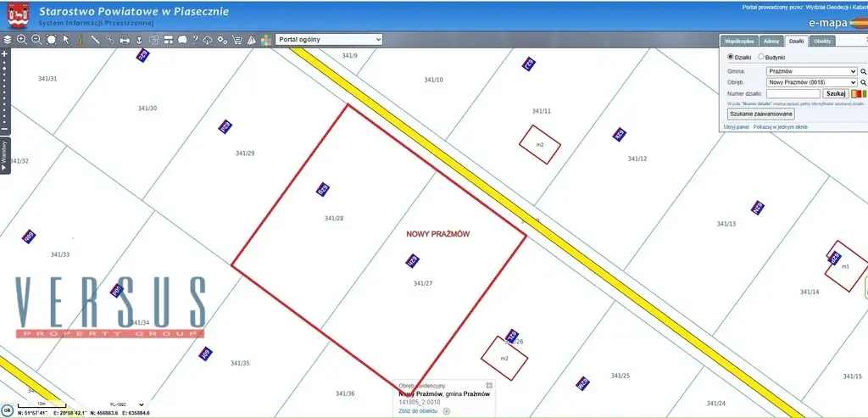Choose the distance measurement line tool

tap(95, 39)
